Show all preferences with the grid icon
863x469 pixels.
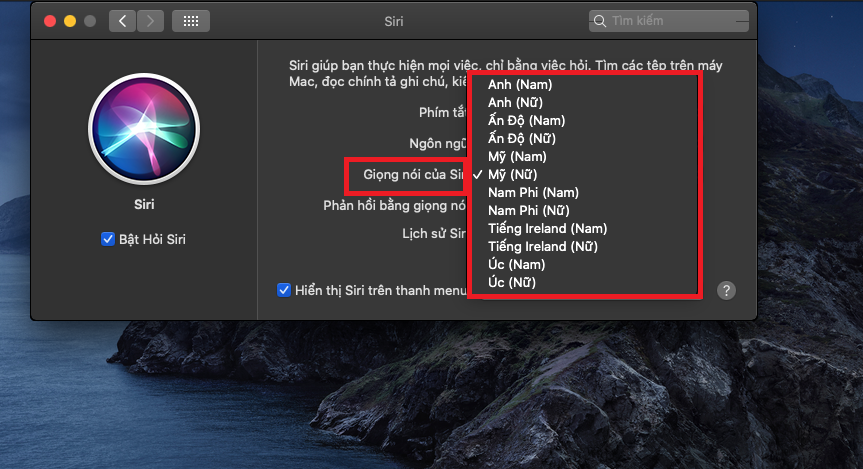[191, 21]
